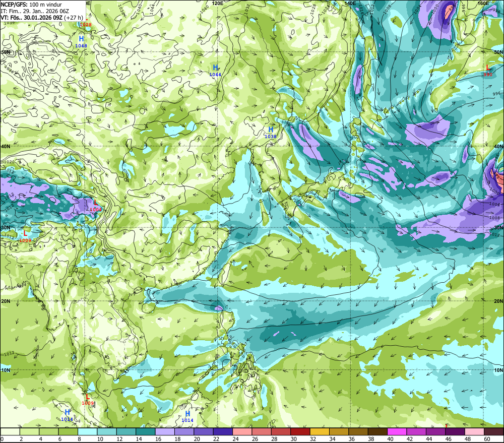The height and width of the screenshot is (443, 504).
Task: Click the 120E longitude label
Action: point(218,3)
